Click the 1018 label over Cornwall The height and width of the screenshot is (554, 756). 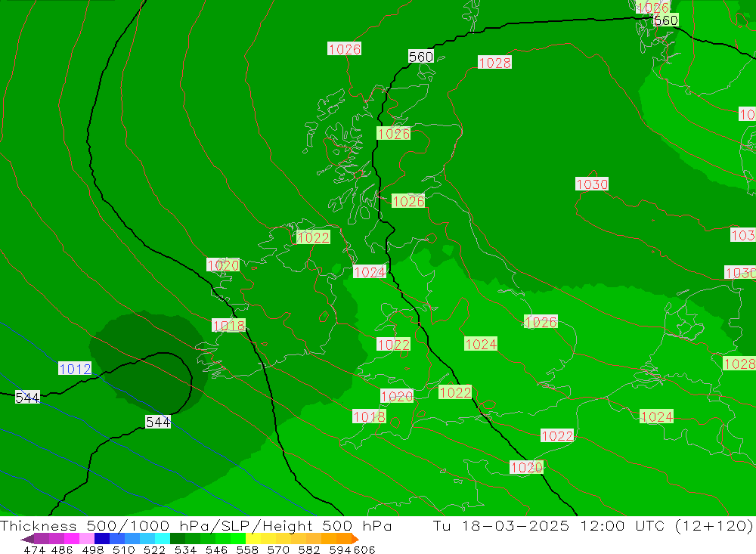click(370, 416)
